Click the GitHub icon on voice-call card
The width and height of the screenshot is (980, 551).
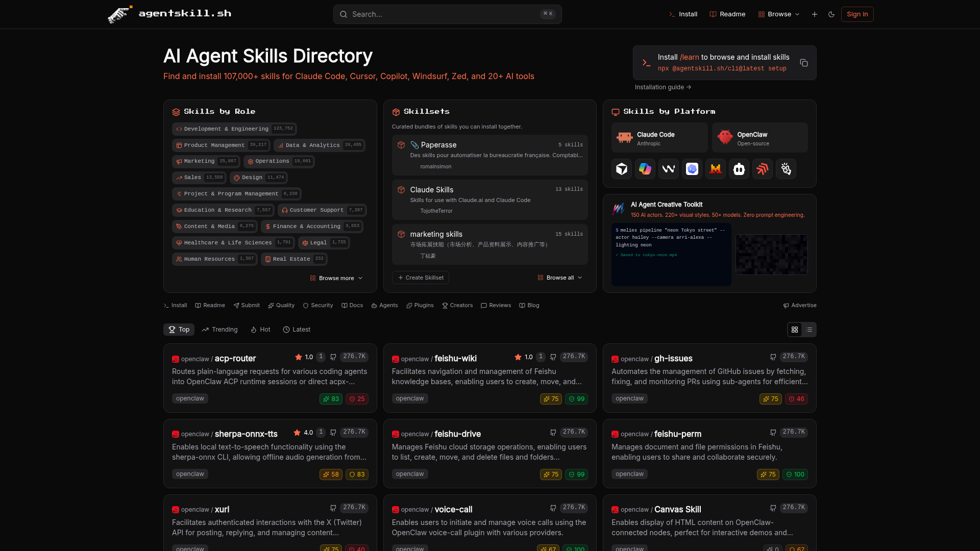[553, 508]
